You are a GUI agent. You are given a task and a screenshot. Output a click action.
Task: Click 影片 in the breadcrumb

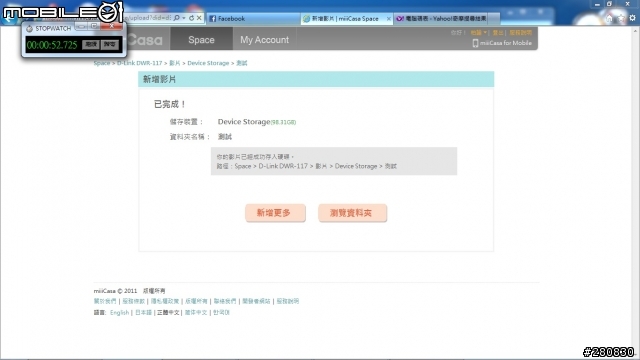(x=175, y=63)
